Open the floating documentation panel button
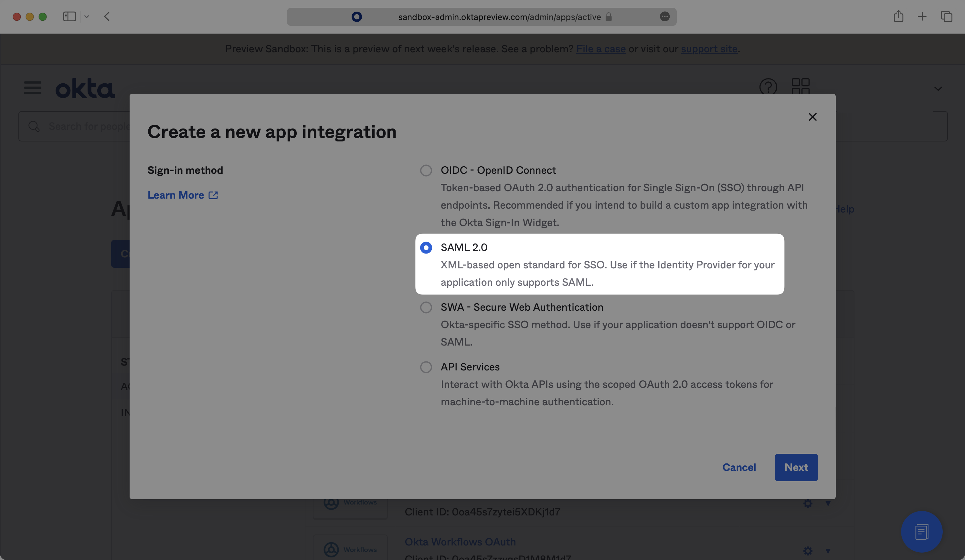 click(921, 531)
